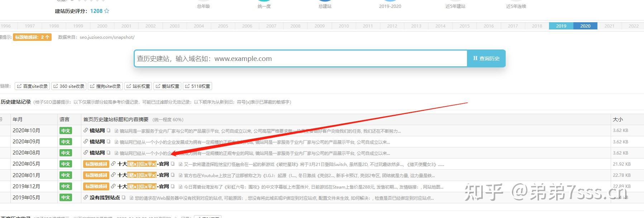
Task: Click summary document icon in 2020年01月 row
Action: pos(181,175)
